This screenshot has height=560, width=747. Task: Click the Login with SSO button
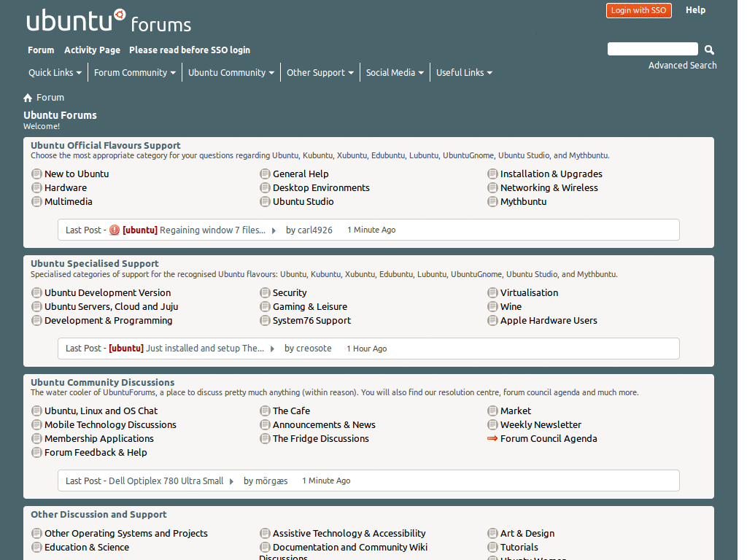638,10
